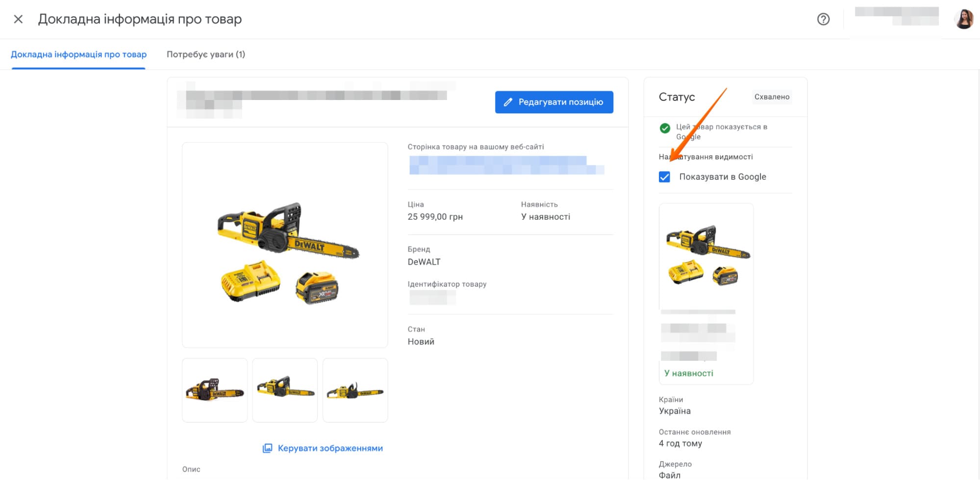
Task: Click the blurred product page URL link
Action: (x=506, y=165)
